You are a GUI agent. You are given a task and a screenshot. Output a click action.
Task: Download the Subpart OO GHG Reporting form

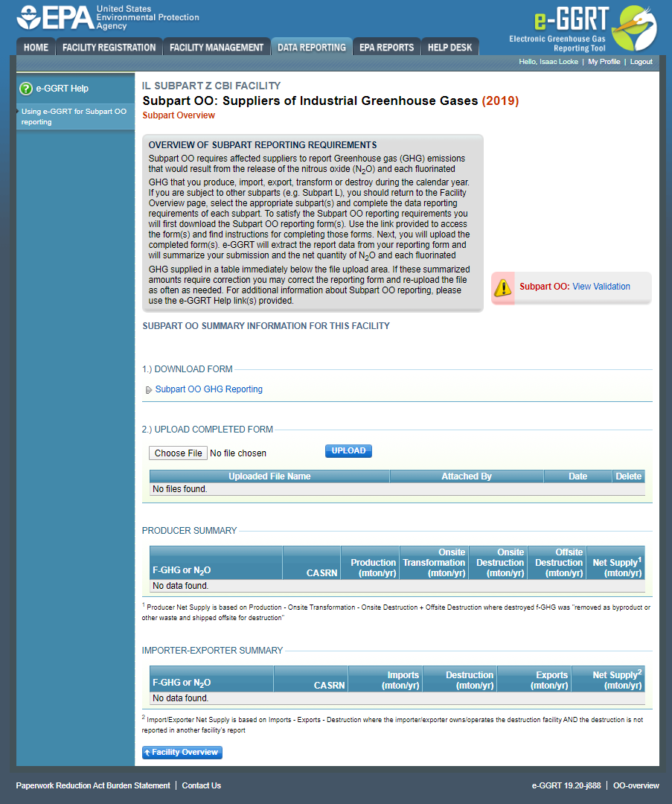[x=208, y=389]
